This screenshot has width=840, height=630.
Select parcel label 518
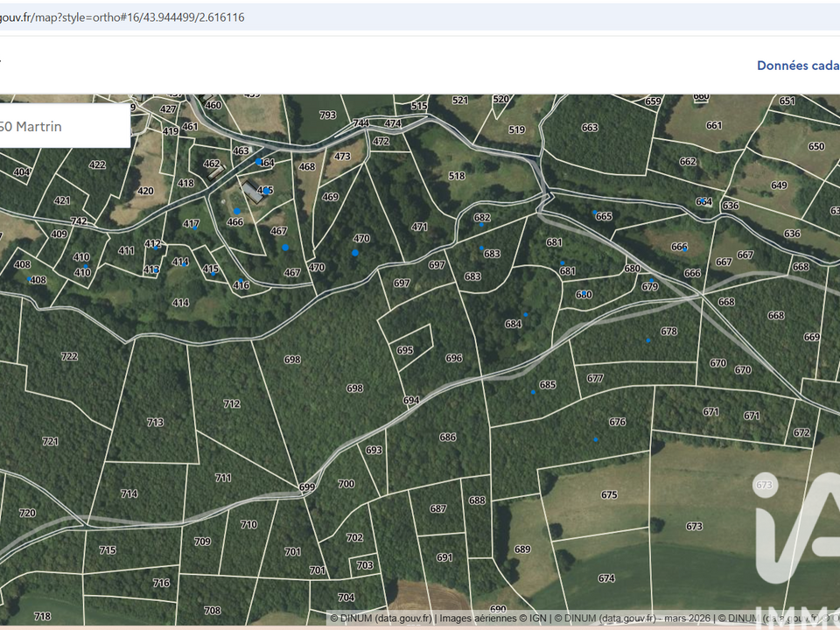pos(457,176)
